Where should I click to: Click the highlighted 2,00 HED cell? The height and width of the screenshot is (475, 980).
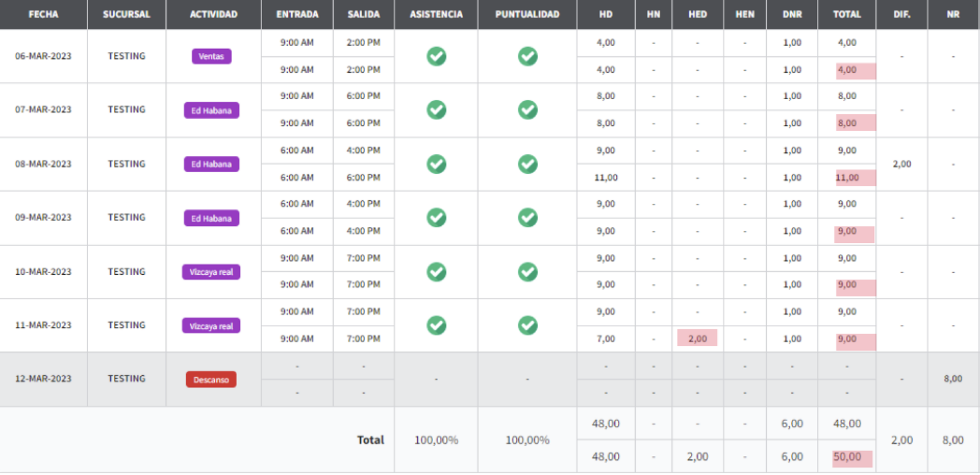(x=697, y=338)
